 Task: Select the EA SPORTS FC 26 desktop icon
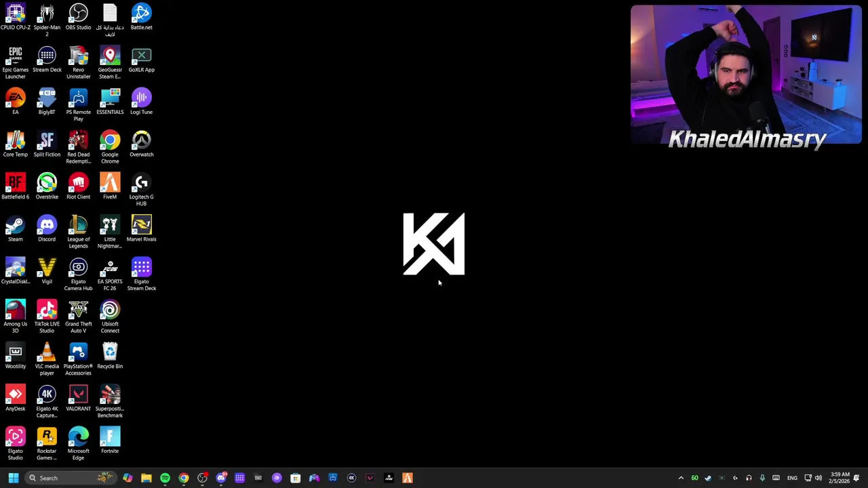click(110, 274)
